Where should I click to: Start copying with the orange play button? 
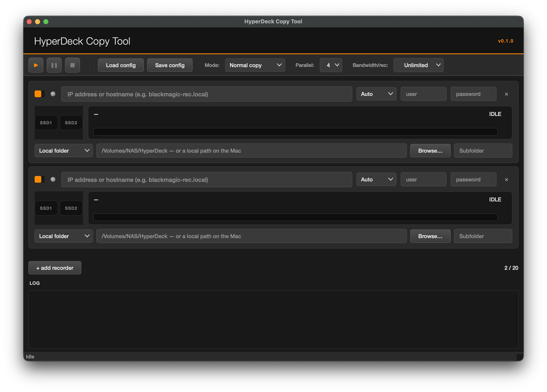(x=36, y=65)
